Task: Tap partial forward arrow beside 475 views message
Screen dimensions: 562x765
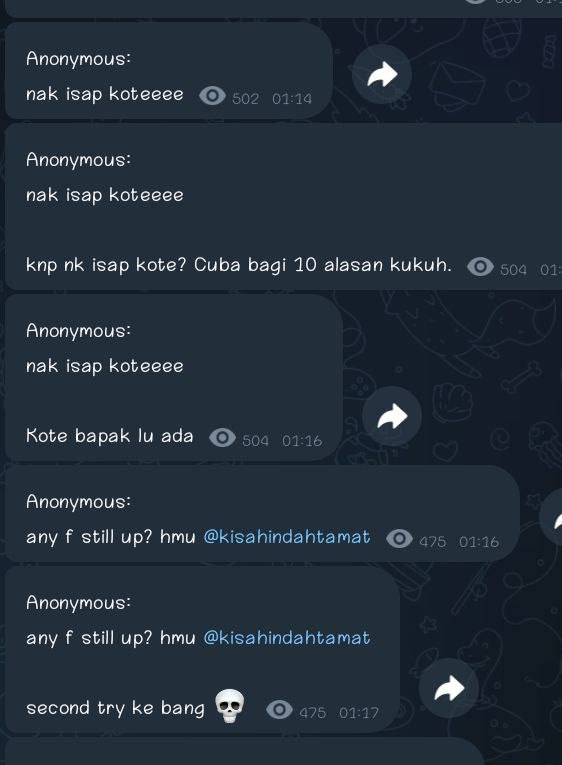Action: point(552,518)
